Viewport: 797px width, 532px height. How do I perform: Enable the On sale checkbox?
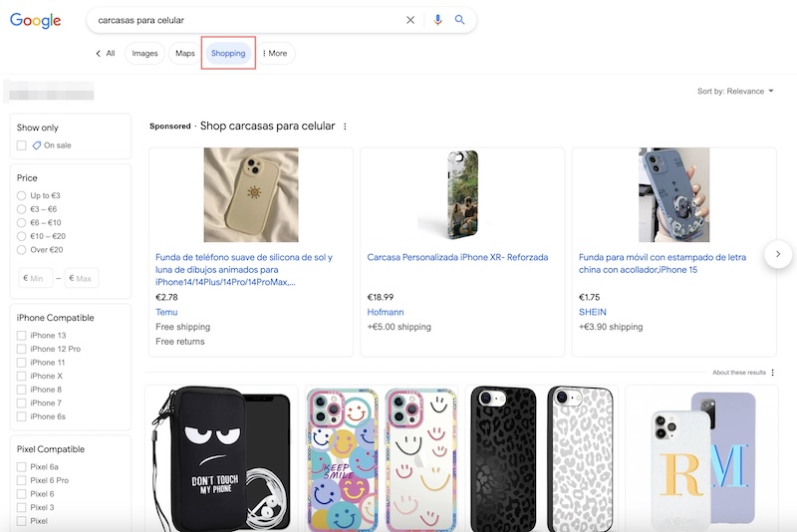pos(22,145)
